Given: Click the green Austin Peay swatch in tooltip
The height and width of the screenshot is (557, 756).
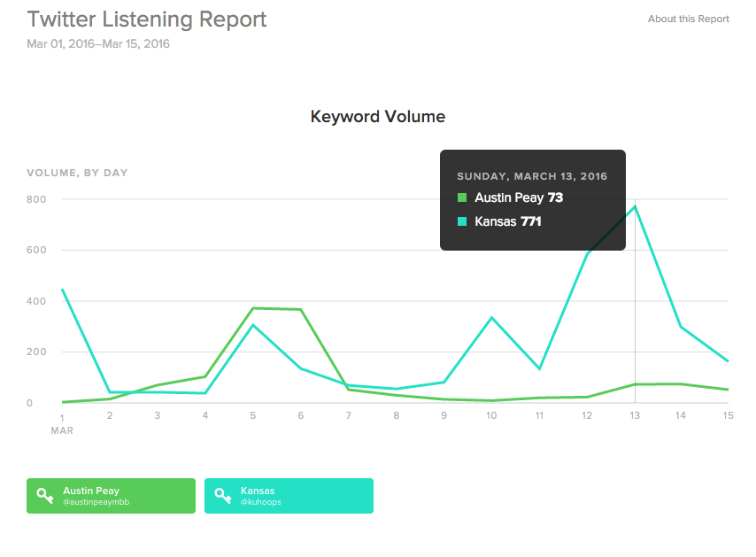Looking at the screenshot, I should point(462,197).
